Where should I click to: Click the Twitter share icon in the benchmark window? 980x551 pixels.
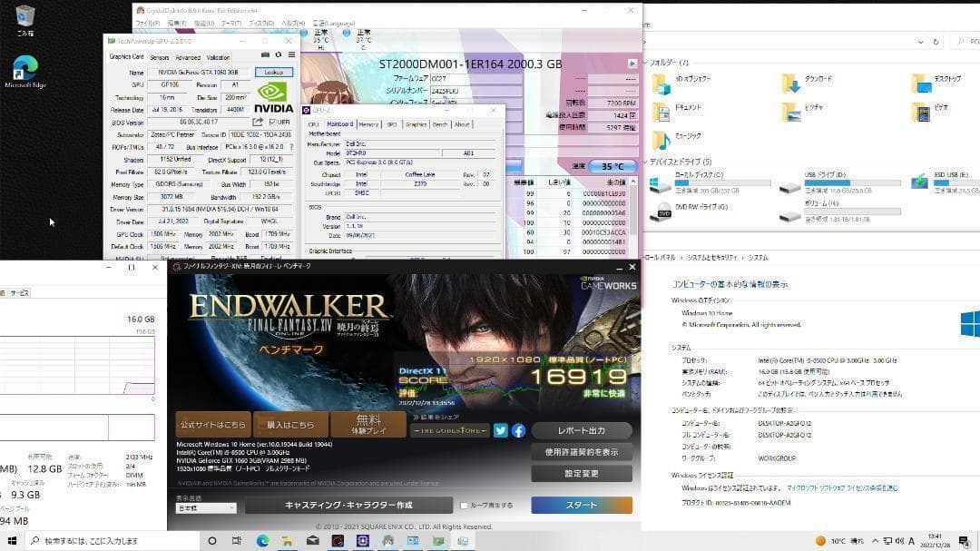(x=501, y=431)
